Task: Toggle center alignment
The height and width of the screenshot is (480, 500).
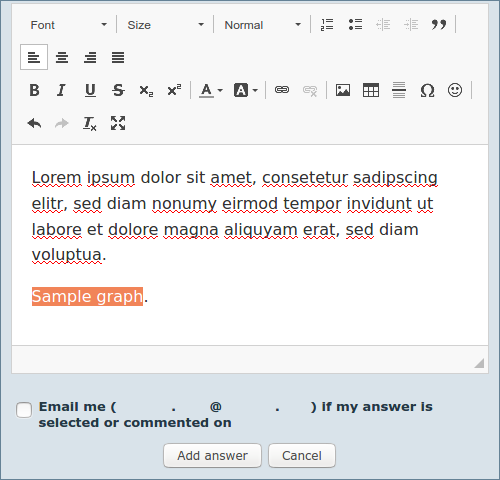Action: point(62,57)
